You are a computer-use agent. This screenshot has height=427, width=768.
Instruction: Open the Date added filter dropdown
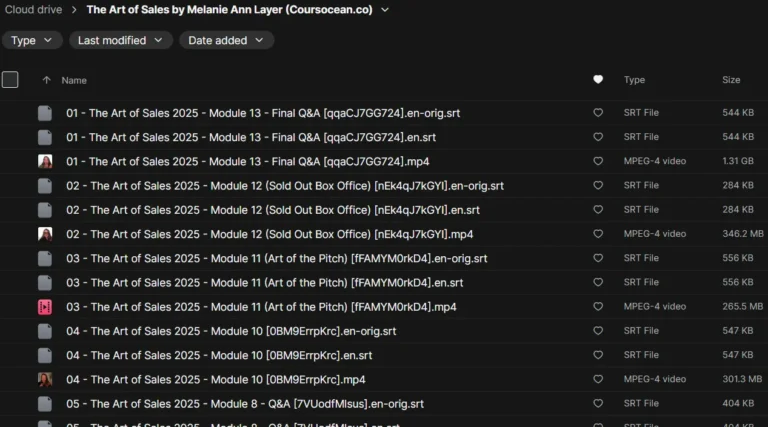click(x=226, y=40)
